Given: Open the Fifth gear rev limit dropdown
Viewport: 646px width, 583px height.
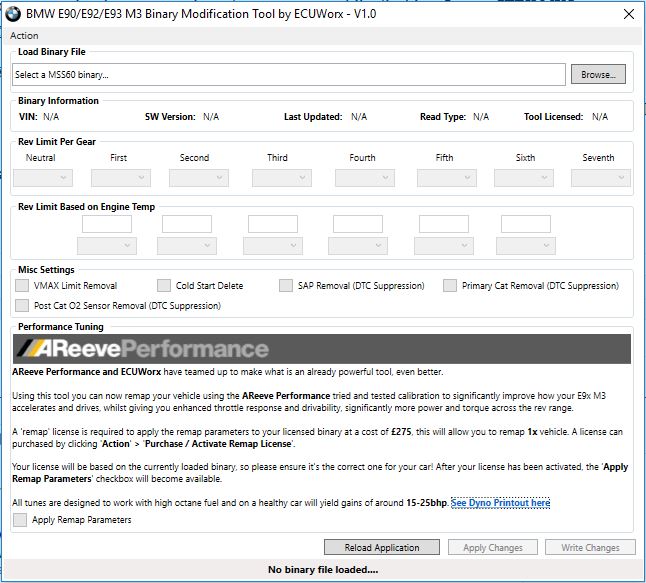Looking at the screenshot, I should (x=447, y=178).
